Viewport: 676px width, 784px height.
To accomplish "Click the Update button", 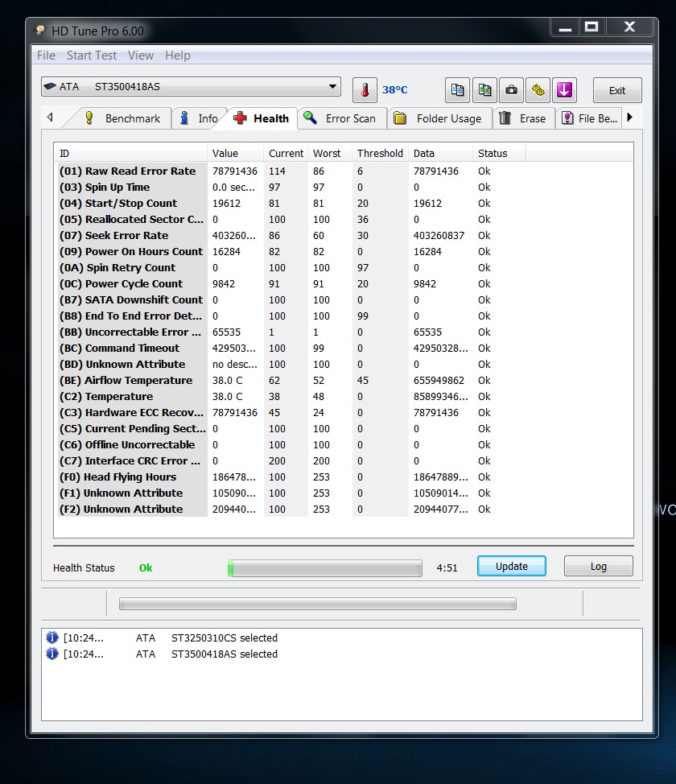I will pos(511,566).
